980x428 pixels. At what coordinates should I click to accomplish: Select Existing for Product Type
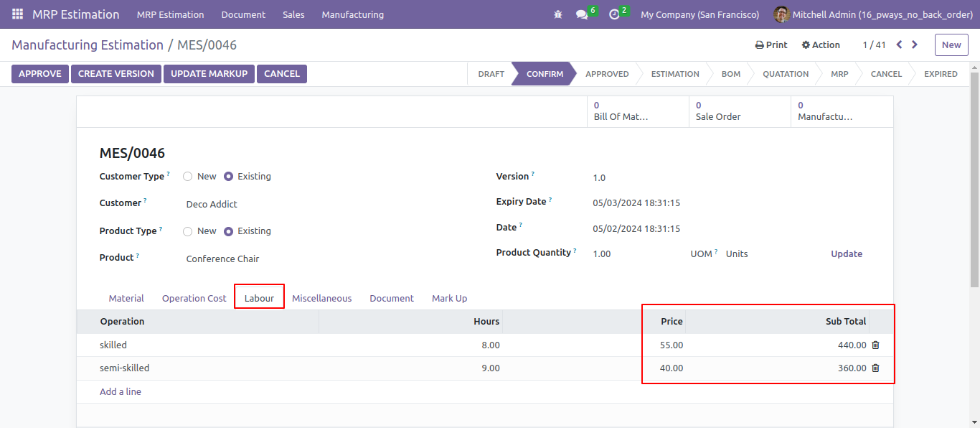[228, 231]
